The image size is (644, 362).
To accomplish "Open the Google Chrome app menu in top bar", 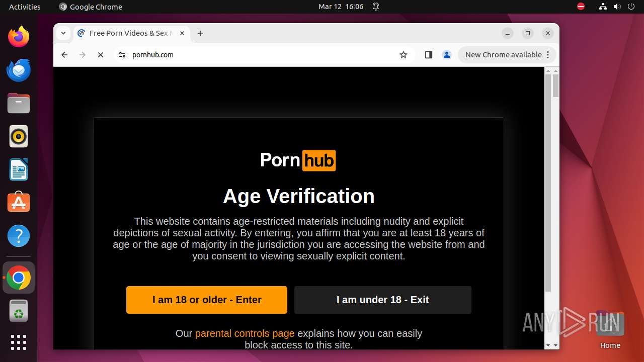I will click(x=91, y=7).
